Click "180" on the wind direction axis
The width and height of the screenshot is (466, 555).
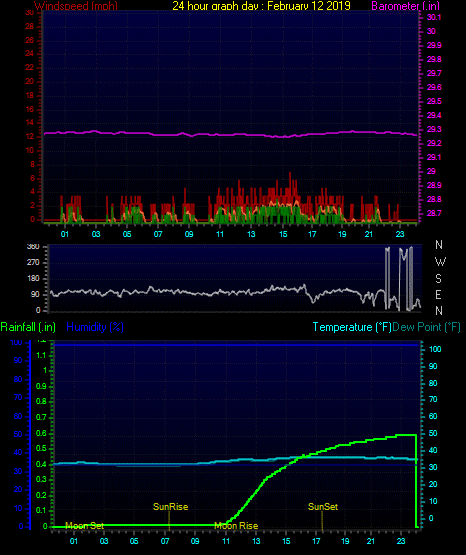pyautogui.click(x=33, y=278)
